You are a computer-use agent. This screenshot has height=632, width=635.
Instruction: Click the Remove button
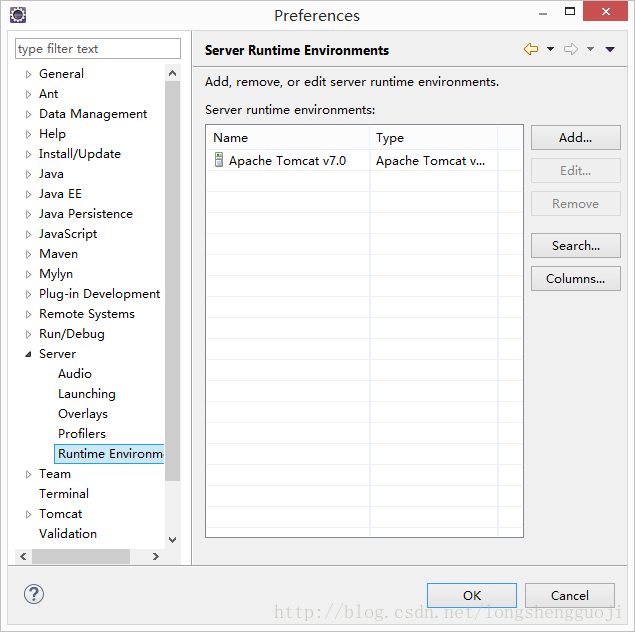click(x=575, y=204)
